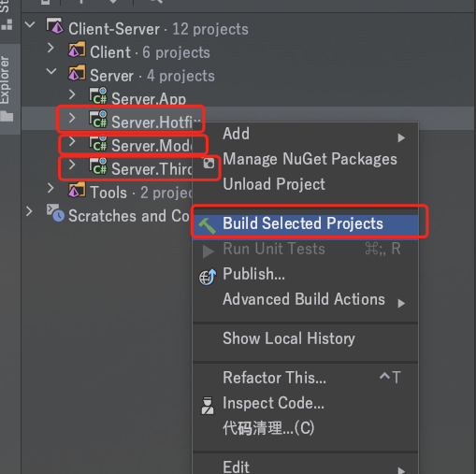Collapse the Client-Server solution node
Screen dimensions: 476x474
click(30, 24)
